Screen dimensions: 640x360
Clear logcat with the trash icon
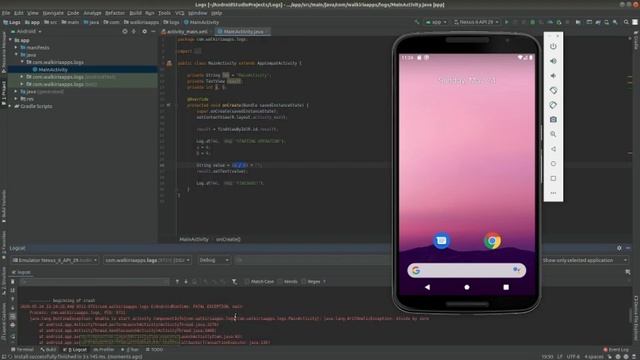[13, 282]
